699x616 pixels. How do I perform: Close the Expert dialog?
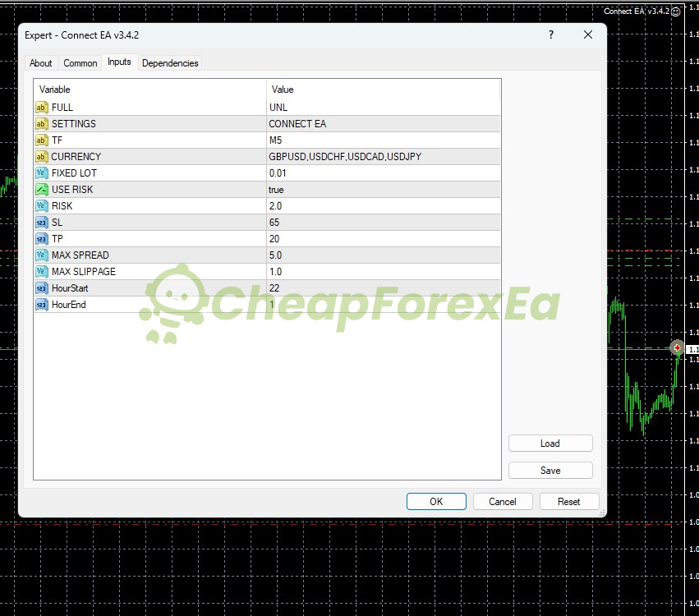click(x=588, y=34)
